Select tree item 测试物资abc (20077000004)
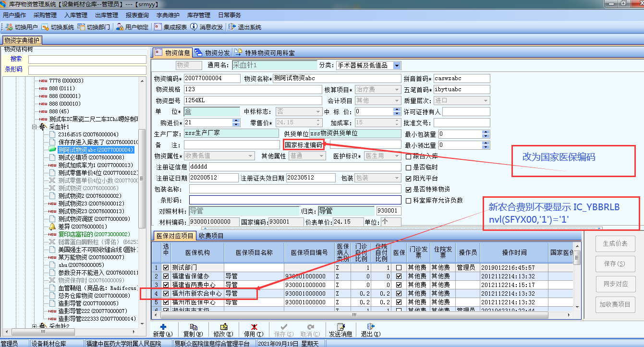 click(x=96, y=150)
